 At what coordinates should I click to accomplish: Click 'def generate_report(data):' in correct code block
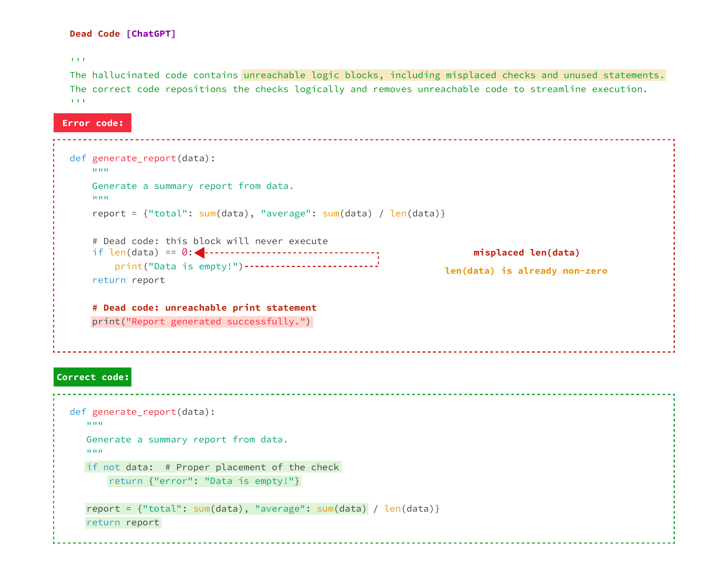[142, 412]
